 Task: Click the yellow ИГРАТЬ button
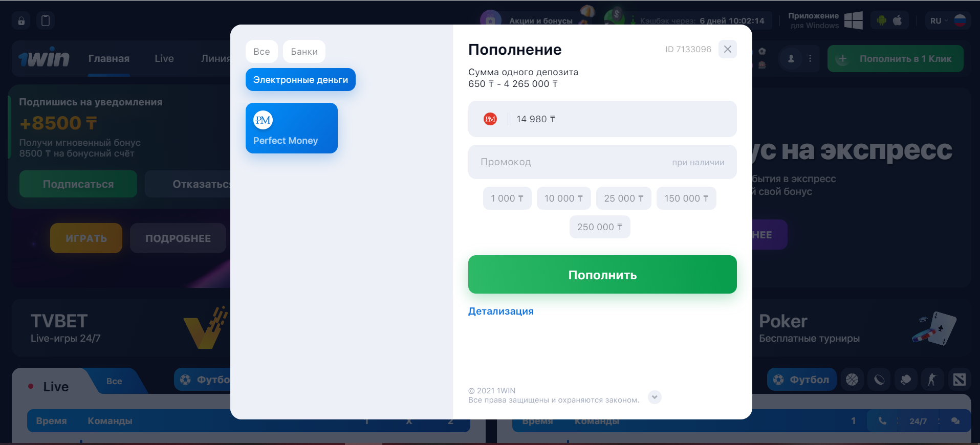[x=86, y=238]
